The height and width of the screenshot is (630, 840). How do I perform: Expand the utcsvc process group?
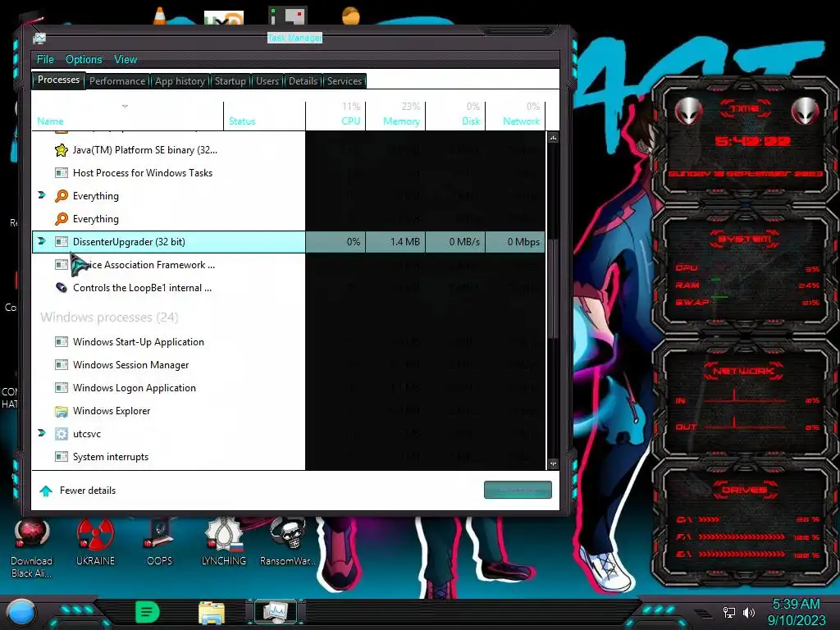click(x=42, y=433)
